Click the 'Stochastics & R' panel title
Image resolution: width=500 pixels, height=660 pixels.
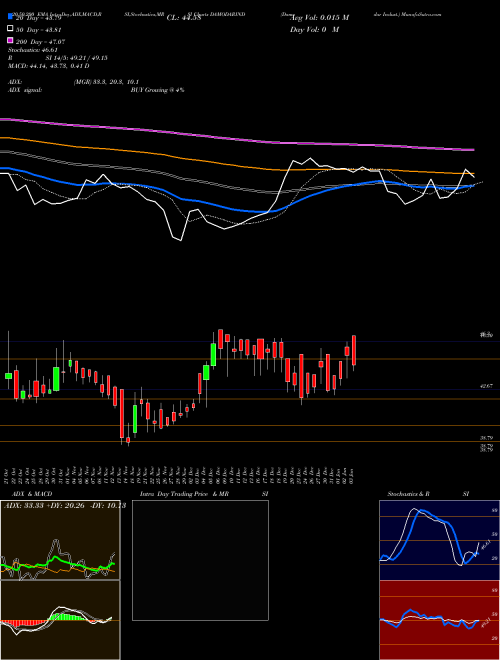409,494
